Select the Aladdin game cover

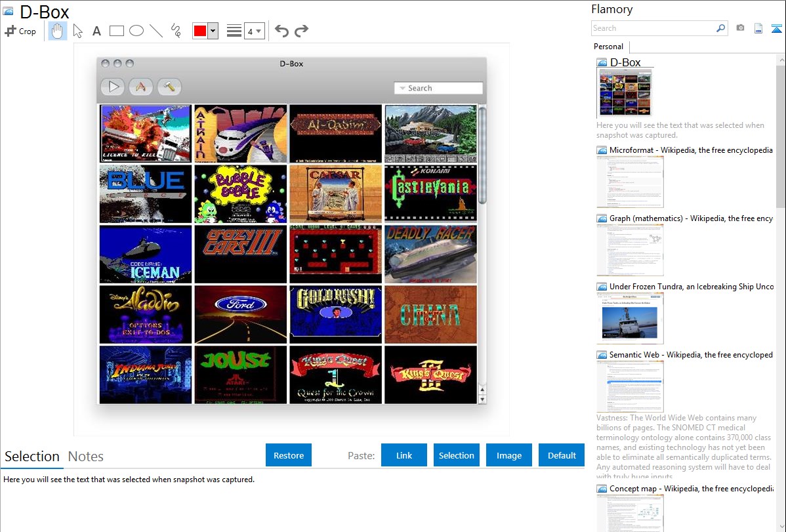pos(146,314)
